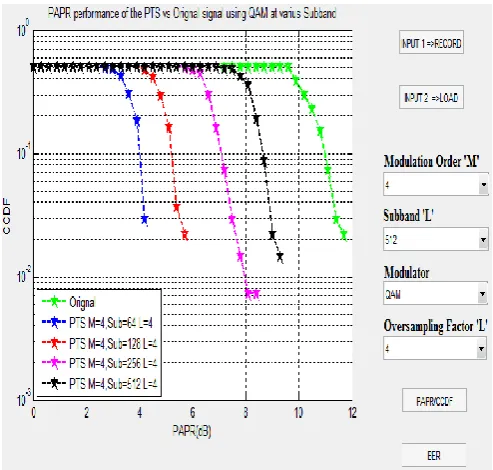Run the PAPR/CCDF plot button
The height and width of the screenshot is (470, 493).
(434, 401)
